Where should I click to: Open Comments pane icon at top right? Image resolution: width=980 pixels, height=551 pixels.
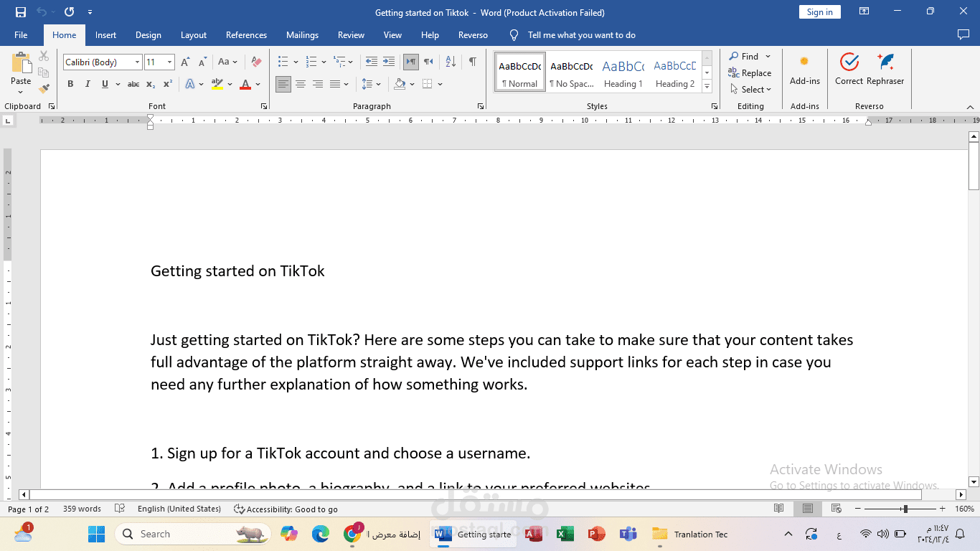click(963, 34)
